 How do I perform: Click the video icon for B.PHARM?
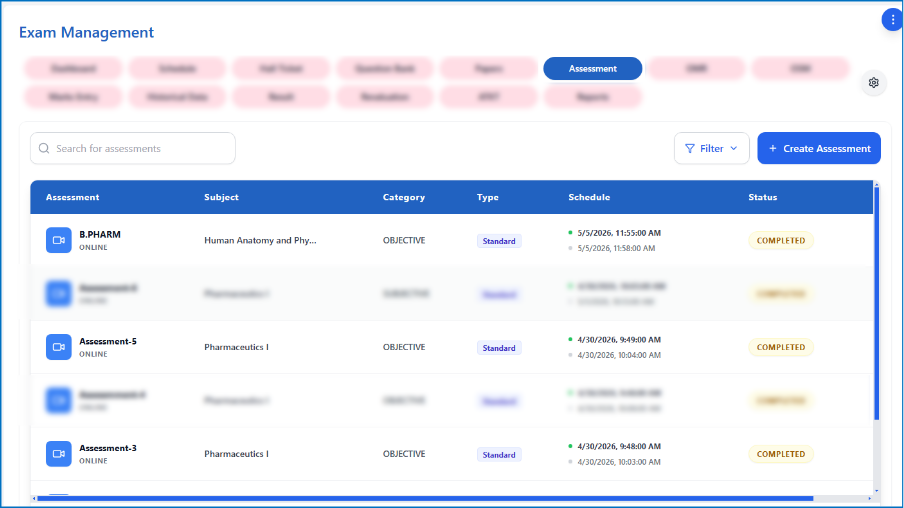tap(59, 240)
